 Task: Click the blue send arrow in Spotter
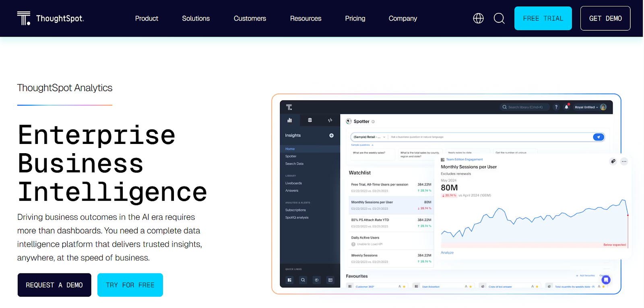(x=599, y=137)
